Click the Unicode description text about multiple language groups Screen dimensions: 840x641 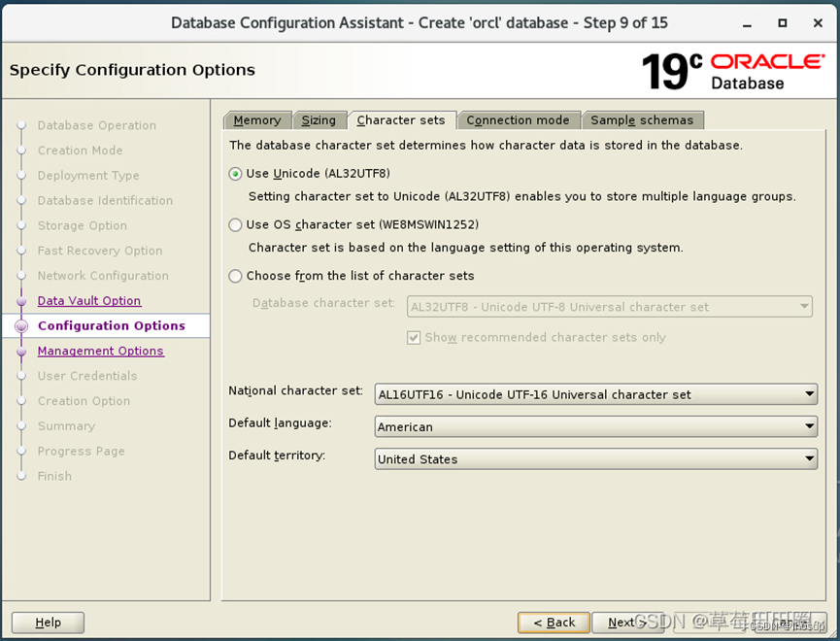click(521, 197)
